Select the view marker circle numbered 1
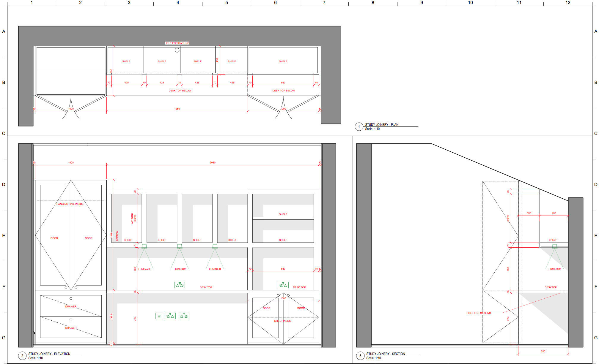The image size is (599, 364). pos(359,127)
